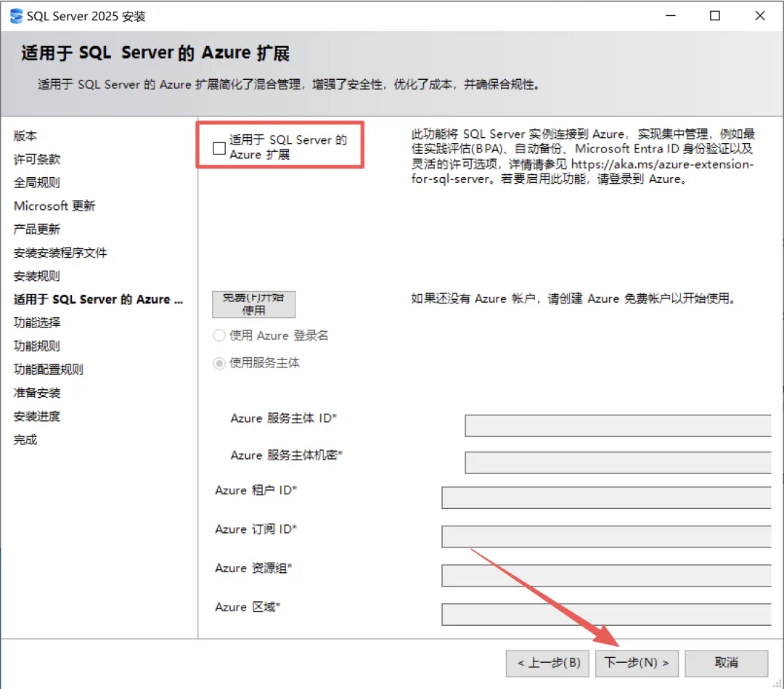Viewport: 784px width, 689px height.
Task: Maximize the SQL Server 2025 setup window
Action: point(715,16)
